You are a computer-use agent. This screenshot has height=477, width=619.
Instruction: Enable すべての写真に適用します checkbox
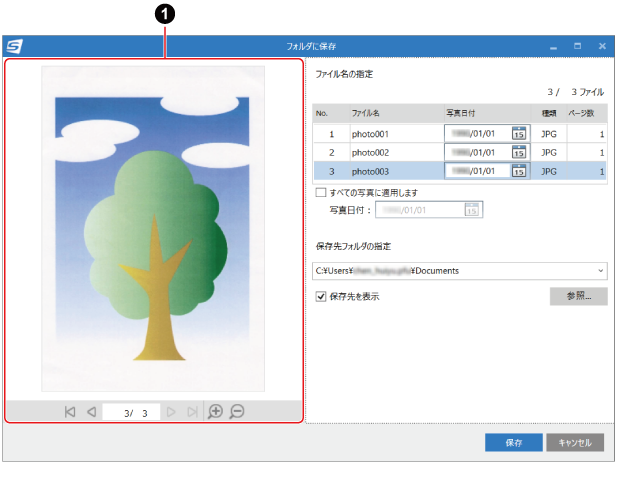(x=321, y=192)
